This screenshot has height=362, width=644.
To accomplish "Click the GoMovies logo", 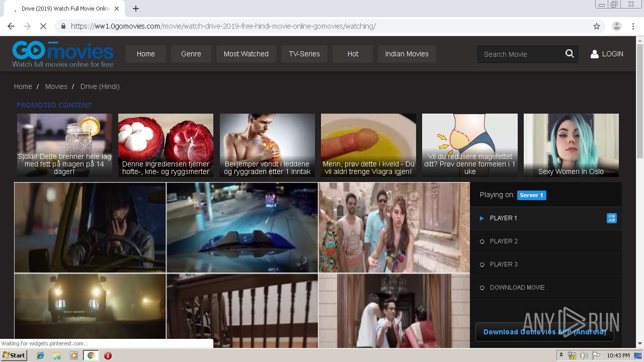I will click(63, 54).
